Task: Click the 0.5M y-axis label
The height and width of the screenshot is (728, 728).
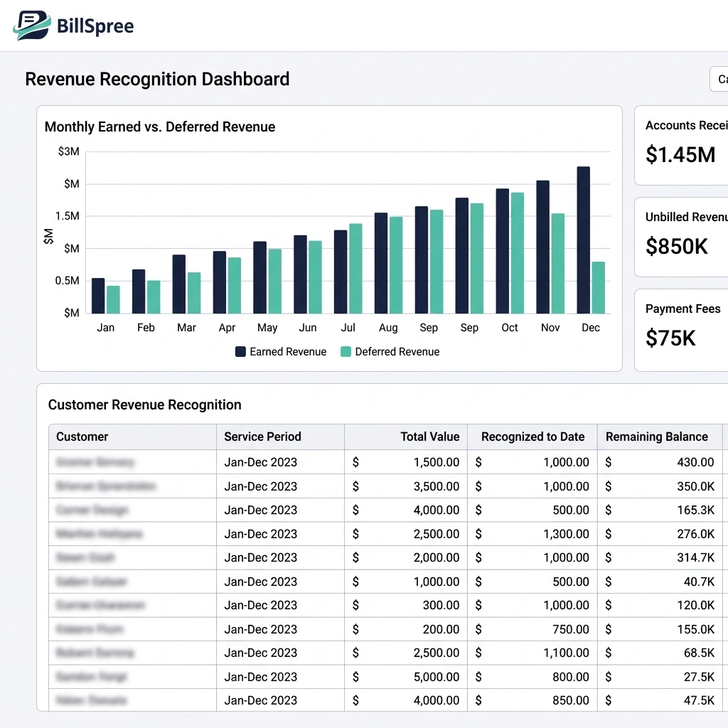Action: coord(68,280)
